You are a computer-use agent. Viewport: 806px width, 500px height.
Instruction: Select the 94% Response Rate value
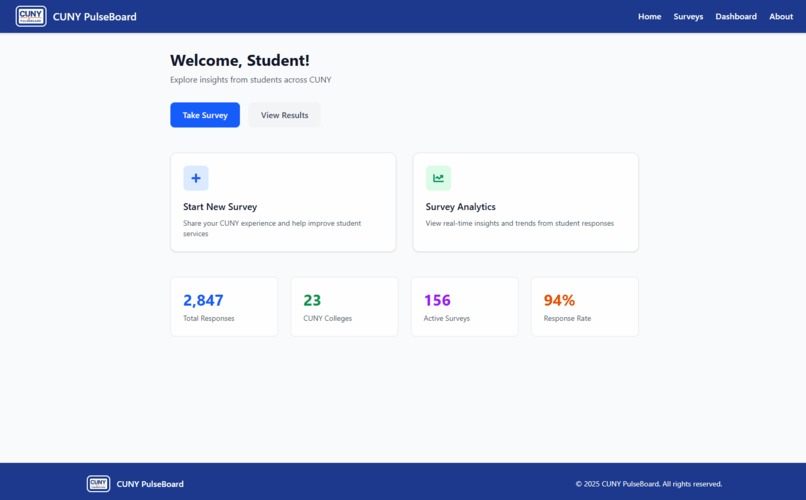point(559,300)
